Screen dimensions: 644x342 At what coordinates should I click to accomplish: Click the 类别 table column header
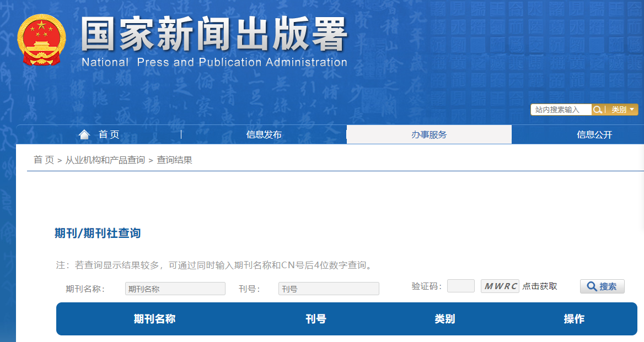coord(445,319)
